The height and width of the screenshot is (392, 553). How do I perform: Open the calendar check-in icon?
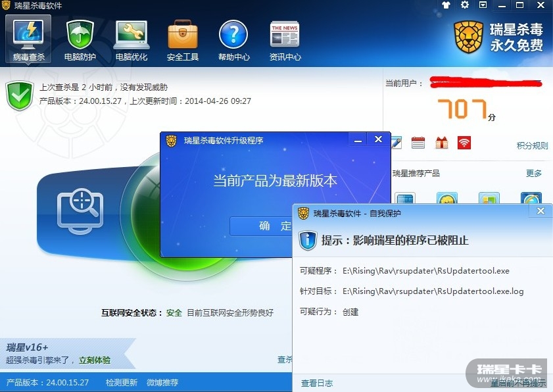[418, 143]
